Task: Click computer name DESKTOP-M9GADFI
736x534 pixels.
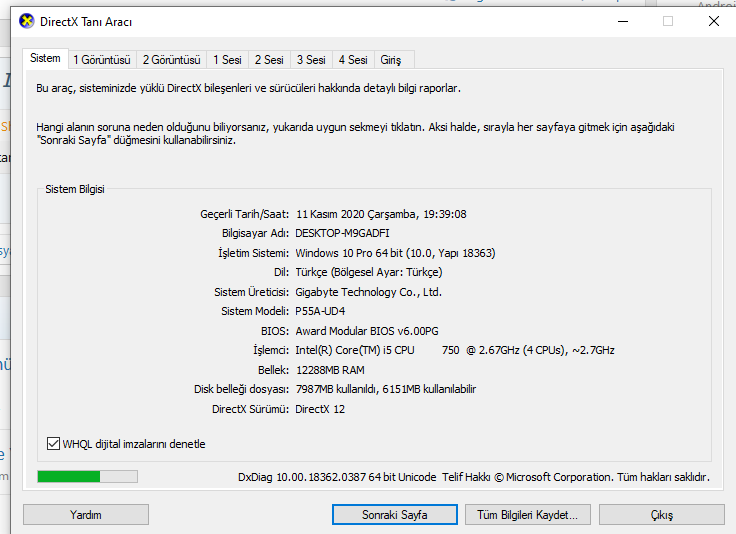Action: tap(343, 233)
